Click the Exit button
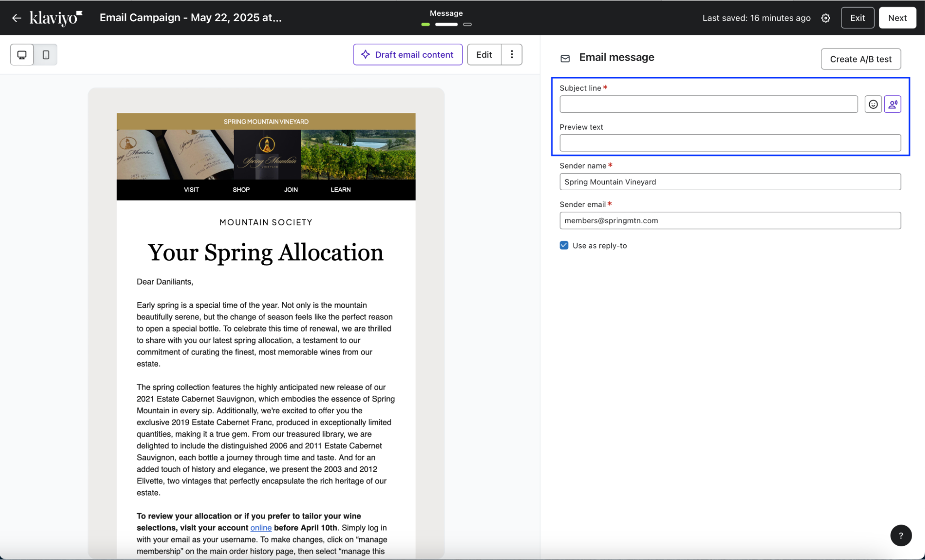The width and height of the screenshot is (925, 560). (857, 18)
